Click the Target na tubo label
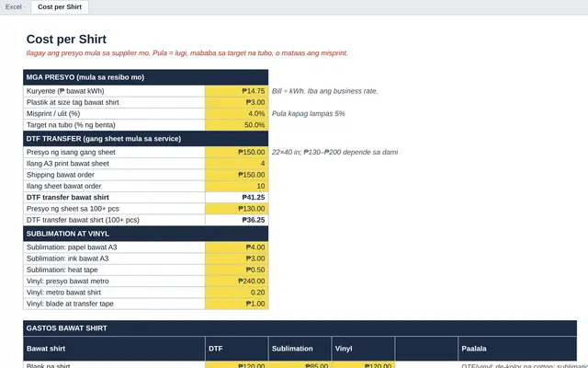 point(71,125)
